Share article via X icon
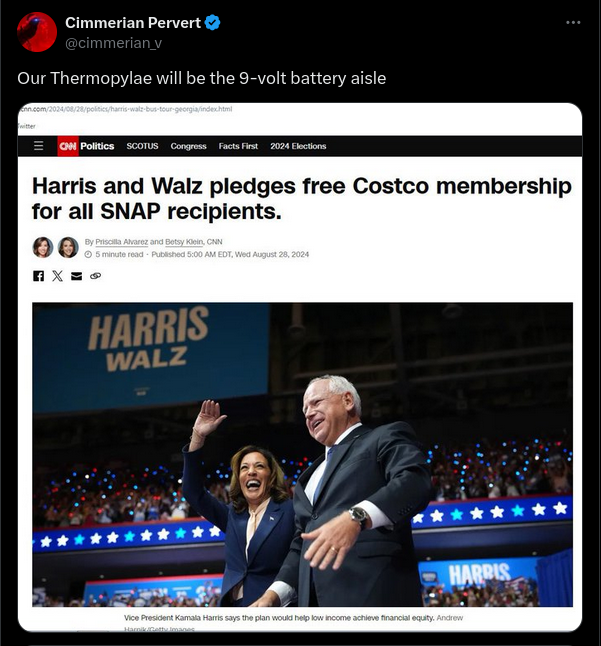This screenshot has height=646, width=601. click(x=58, y=276)
